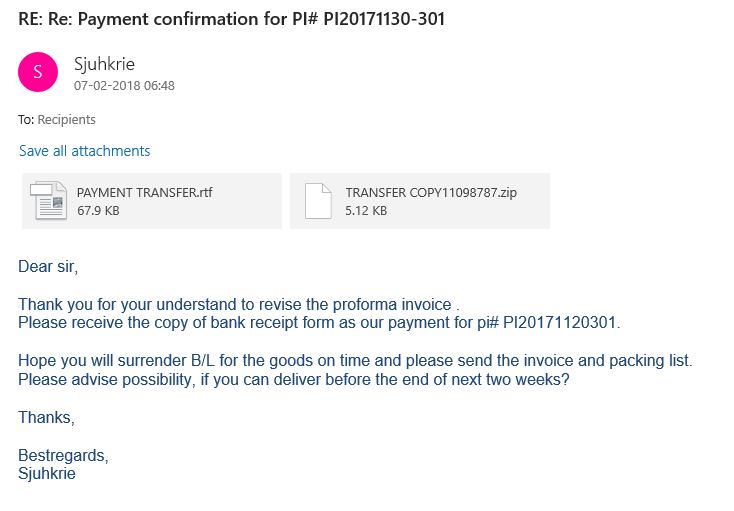This screenshot has width=734, height=511.
Task: Click the 5.12 KB file size label
Action: point(366,211)
